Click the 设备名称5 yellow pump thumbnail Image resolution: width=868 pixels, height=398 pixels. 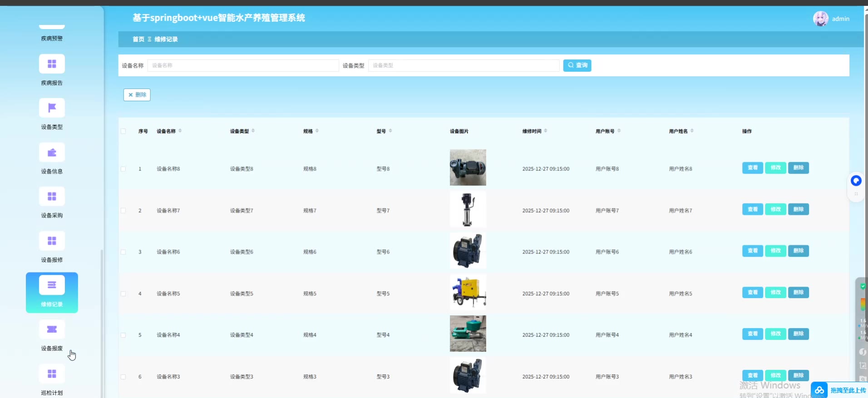pos(468,292)
